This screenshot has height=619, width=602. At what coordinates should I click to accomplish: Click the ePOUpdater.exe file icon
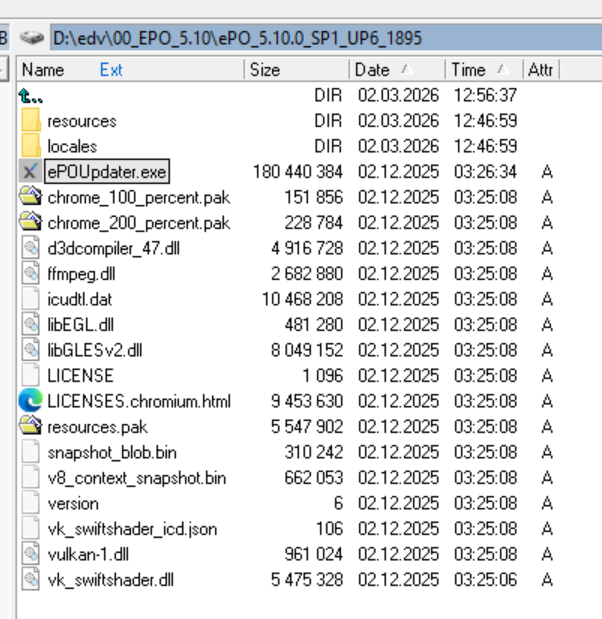[30, 172]
